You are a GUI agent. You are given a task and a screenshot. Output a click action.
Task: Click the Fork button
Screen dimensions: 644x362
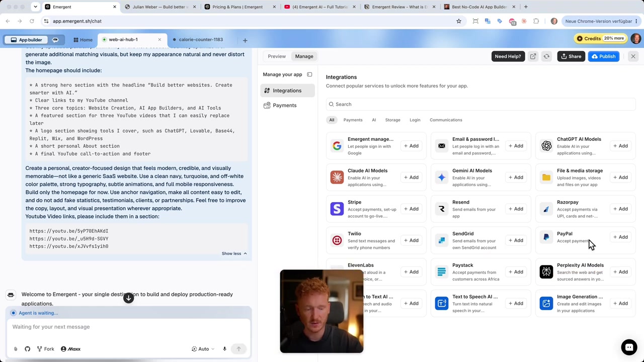[45, 349]
